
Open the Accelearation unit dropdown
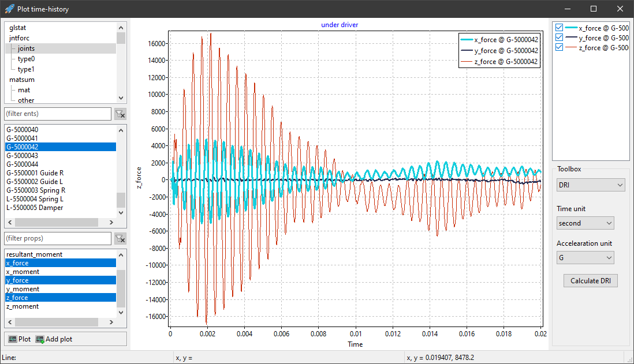[585, 258]
